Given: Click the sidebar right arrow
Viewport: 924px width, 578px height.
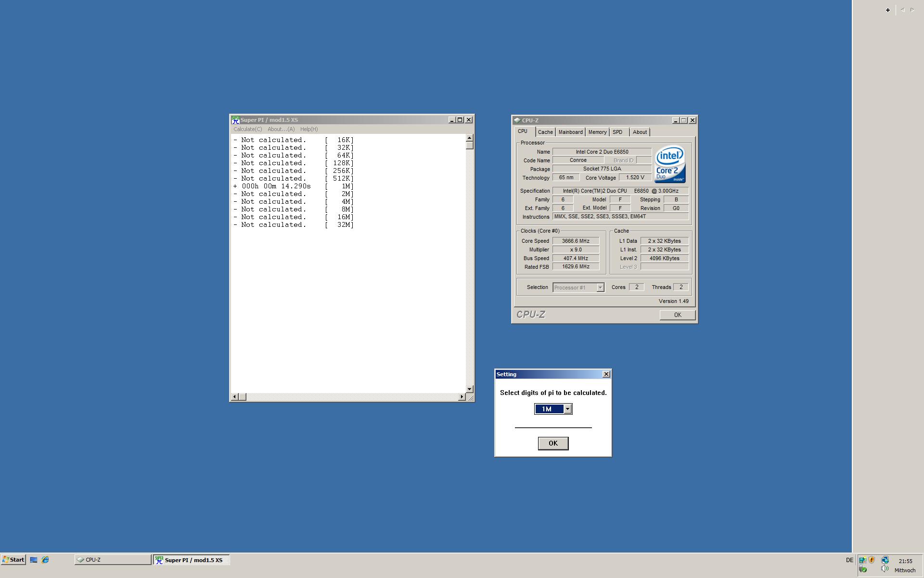Looking at the screenshot, I should point(912,10).
